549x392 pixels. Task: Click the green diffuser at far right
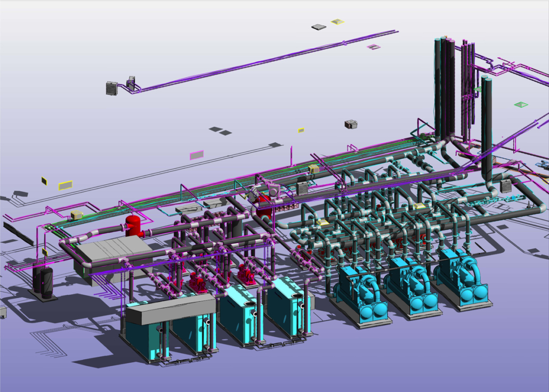point(521,104)
